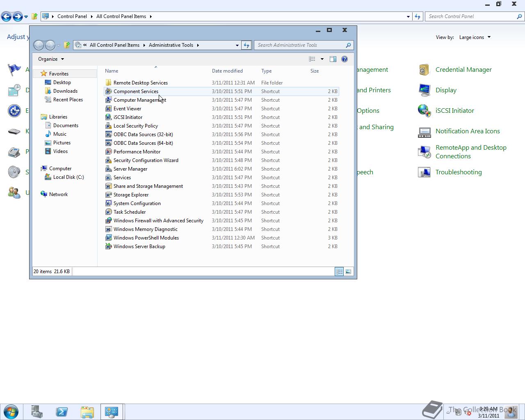The width and height of the screenshot is (525, 420).
Task: Open Troubleshooting icon in Control Panel
Action: click(424, 172)
